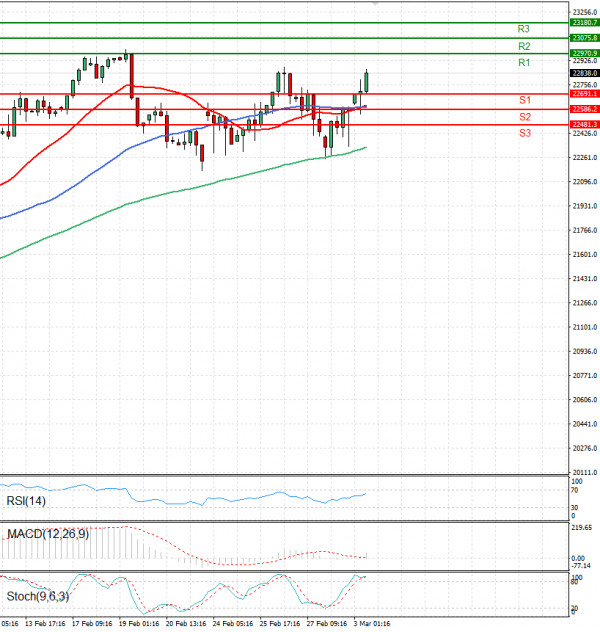Select the S3 support level label
This screenshot has width=600, height=632.
tap(524, 133)
